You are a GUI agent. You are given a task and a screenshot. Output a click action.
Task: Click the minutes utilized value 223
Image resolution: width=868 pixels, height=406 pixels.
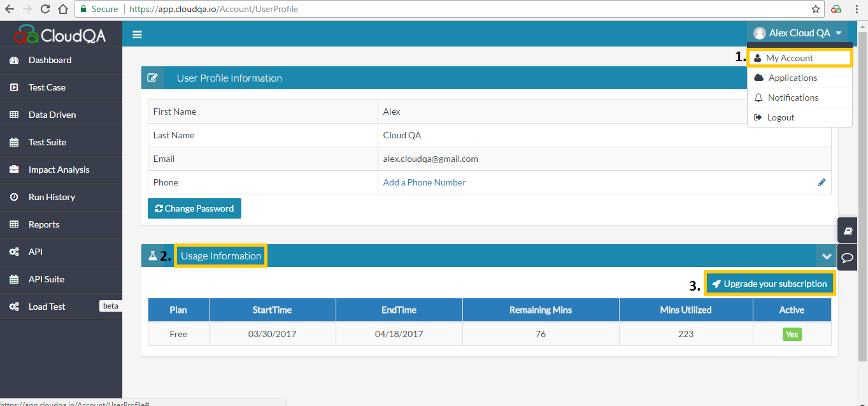(x=686, y=334)
